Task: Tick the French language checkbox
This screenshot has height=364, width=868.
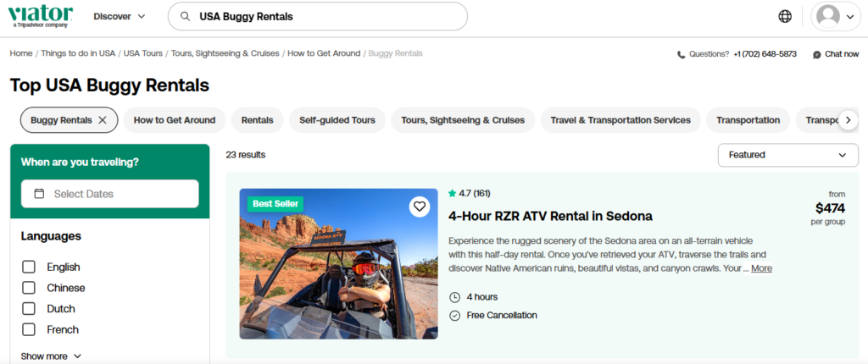Action: (x=28, y=329)
